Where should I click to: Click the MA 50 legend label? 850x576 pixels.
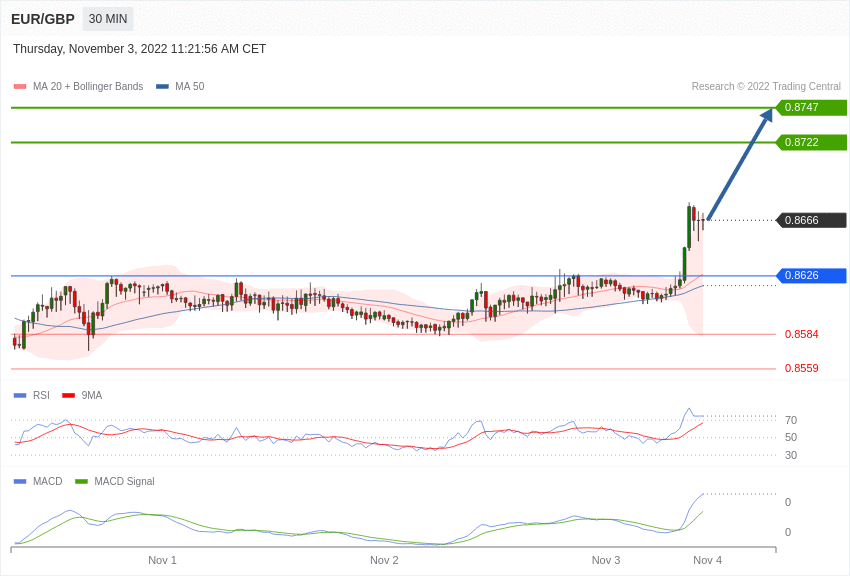click(x=190, y=86)
